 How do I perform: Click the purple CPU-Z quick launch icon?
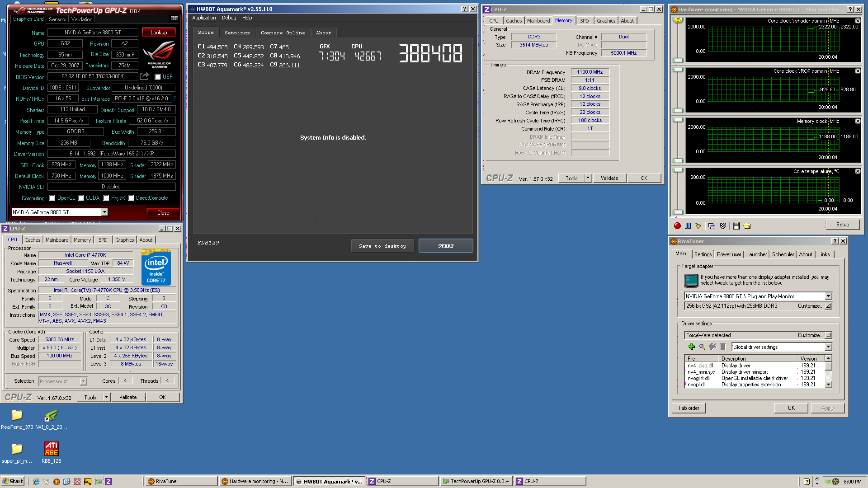point(108,482)
